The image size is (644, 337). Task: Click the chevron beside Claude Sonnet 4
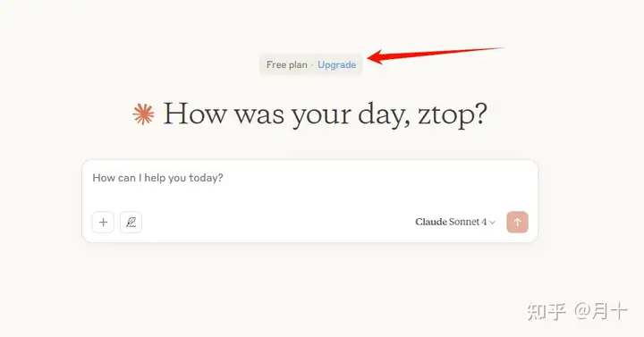492,223
